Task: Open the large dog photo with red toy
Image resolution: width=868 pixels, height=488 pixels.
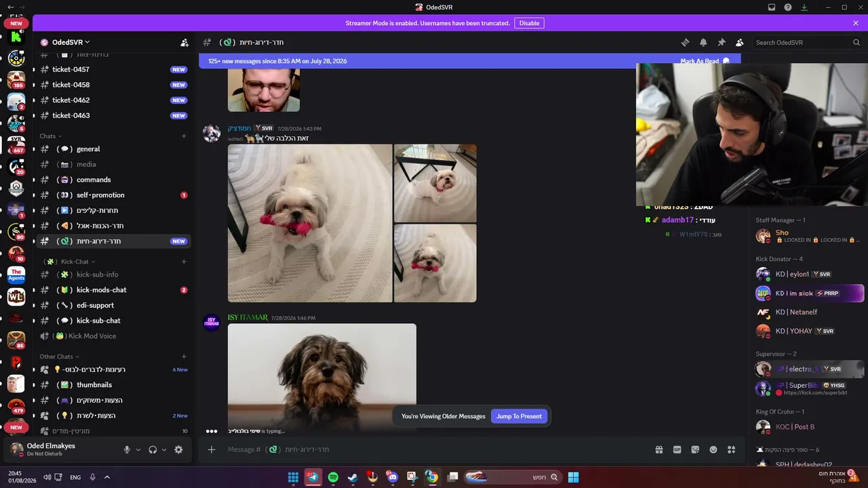Action: pos(310,223)
